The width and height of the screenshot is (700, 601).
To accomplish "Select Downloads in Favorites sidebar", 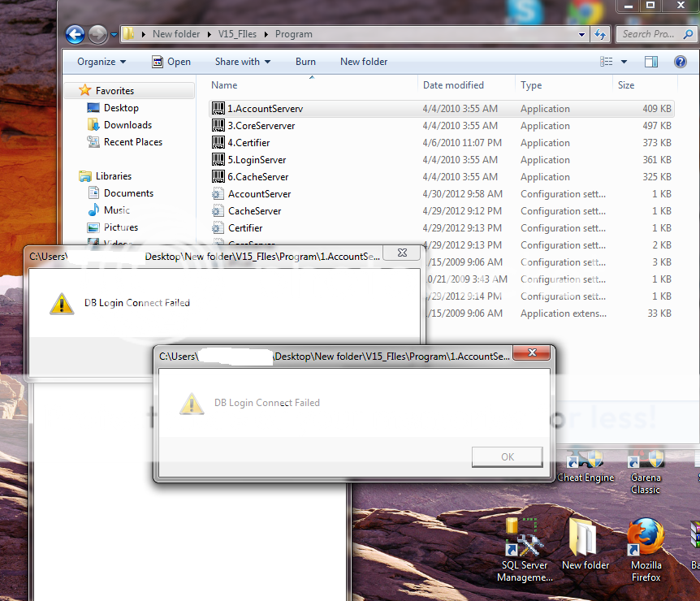I will coord(127,125).
